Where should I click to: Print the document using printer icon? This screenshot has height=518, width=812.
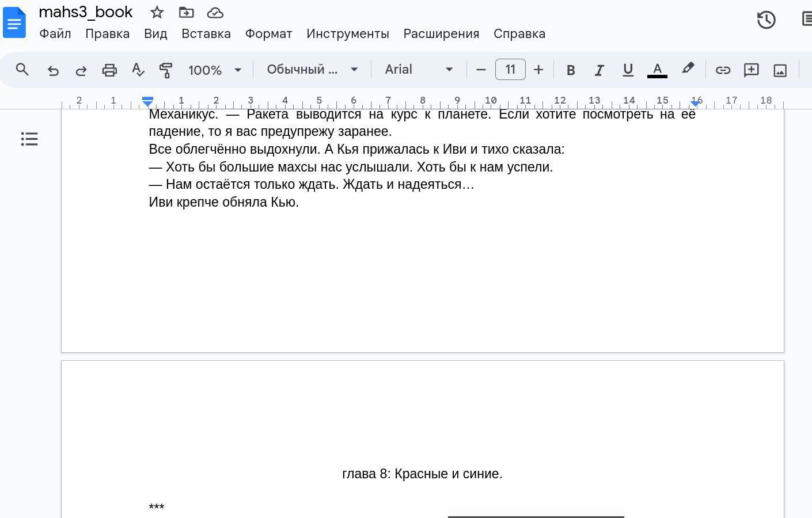109,70
